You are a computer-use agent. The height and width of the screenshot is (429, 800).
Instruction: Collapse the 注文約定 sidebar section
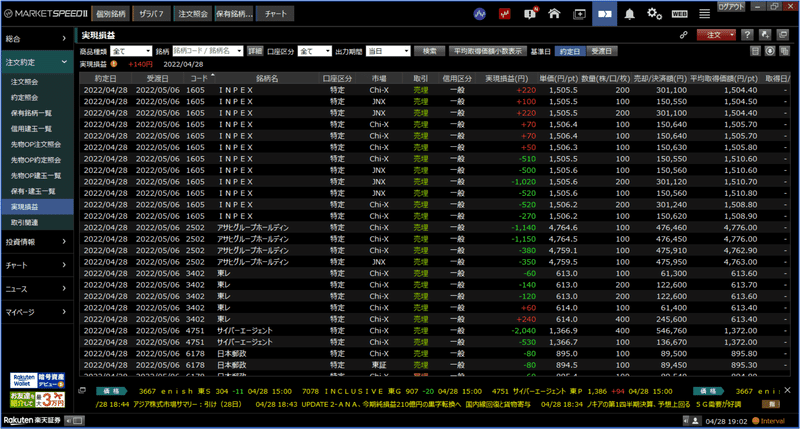pos(37,62)
